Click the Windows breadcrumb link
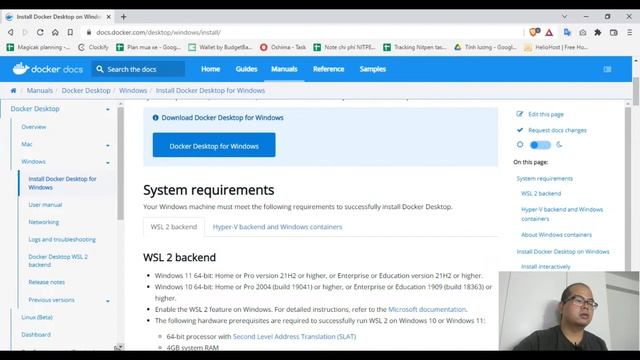This screenshot has height=360, width=640. tap(133, 91)
